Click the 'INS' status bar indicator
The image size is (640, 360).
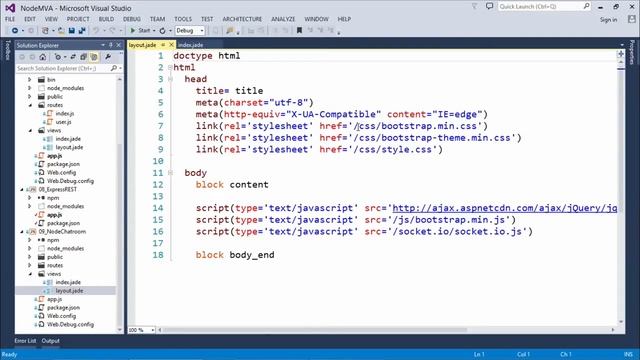coord(628,354)
